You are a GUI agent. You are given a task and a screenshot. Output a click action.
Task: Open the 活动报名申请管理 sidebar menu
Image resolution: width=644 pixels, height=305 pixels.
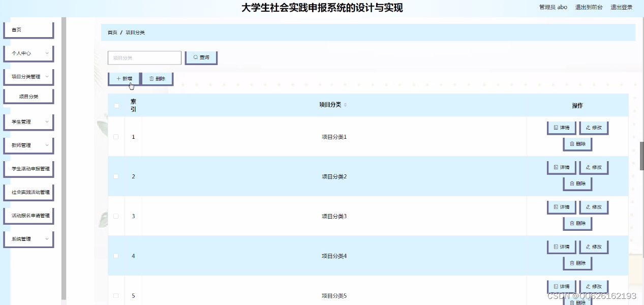(28, 216)
